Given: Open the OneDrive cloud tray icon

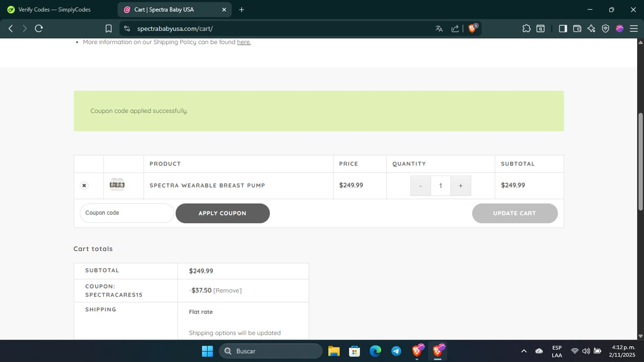Looking at the screenshot, I should [x=539, y=351].
